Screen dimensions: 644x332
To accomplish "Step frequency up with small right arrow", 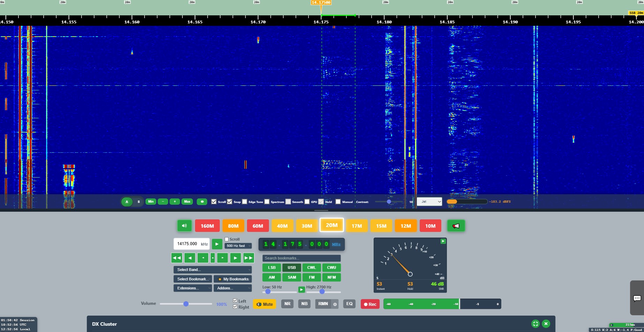I will click(x=223, y=258).
